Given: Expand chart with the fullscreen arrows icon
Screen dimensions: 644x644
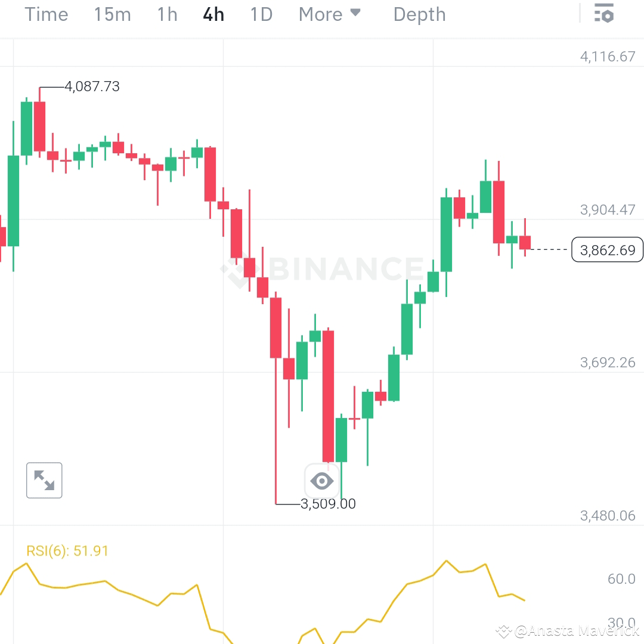Looking at the screenshot, I should (44, 480).
